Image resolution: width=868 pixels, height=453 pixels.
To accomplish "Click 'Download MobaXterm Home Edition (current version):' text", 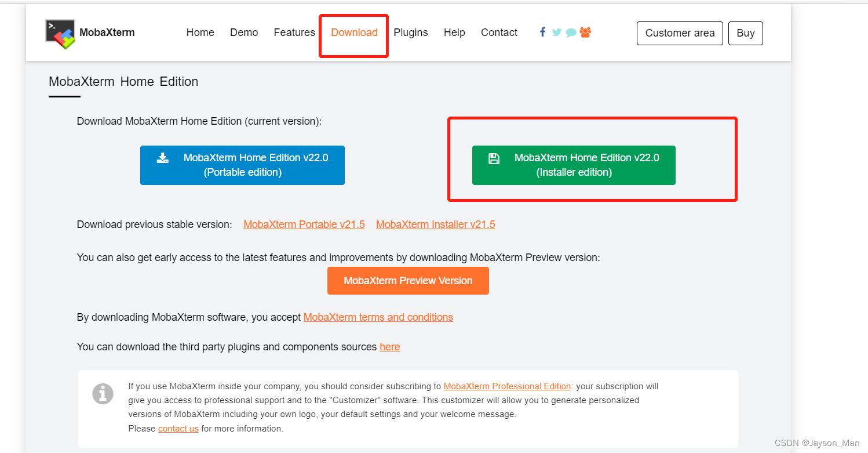I will 199,121.
